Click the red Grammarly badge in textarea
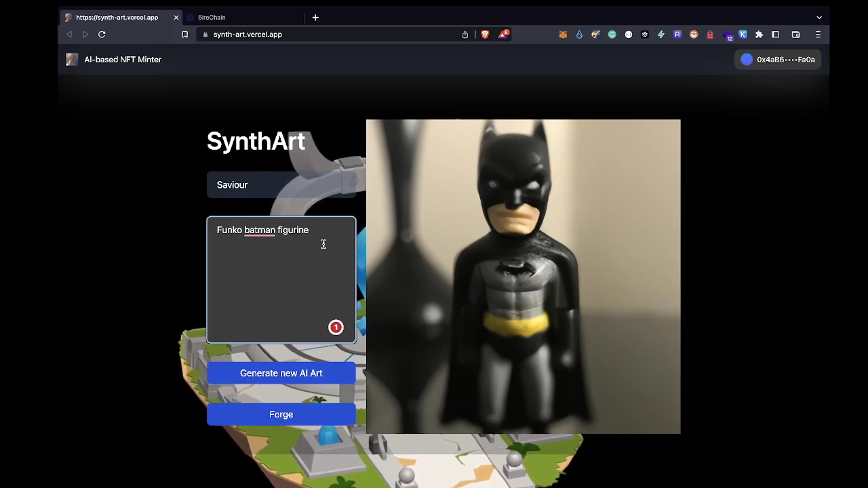 click(336, 327)
